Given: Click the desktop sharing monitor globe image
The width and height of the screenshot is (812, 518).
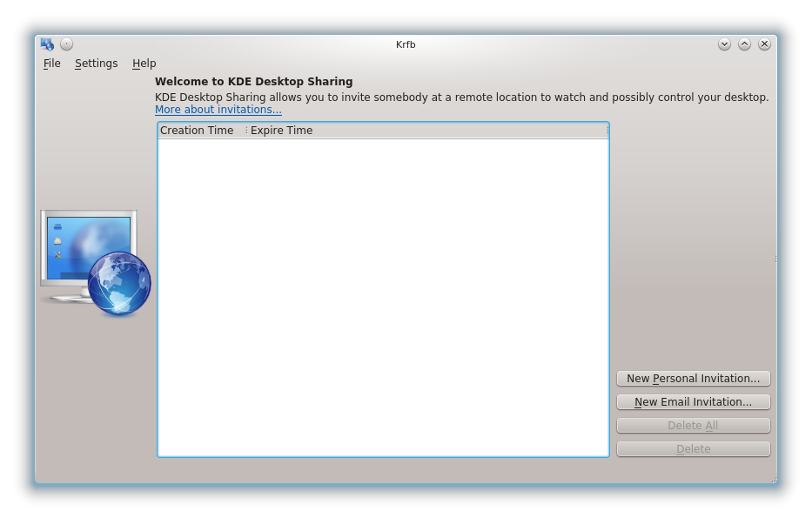Looking at the screenshot, I should (x=96, y=263).
